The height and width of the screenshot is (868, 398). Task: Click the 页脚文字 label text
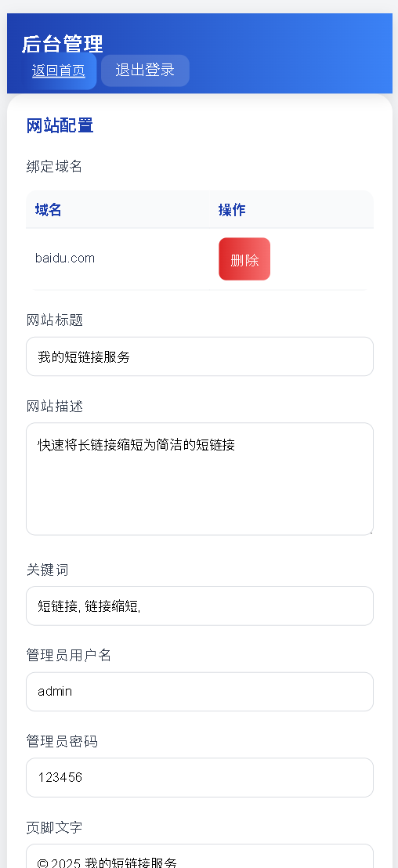54,827
